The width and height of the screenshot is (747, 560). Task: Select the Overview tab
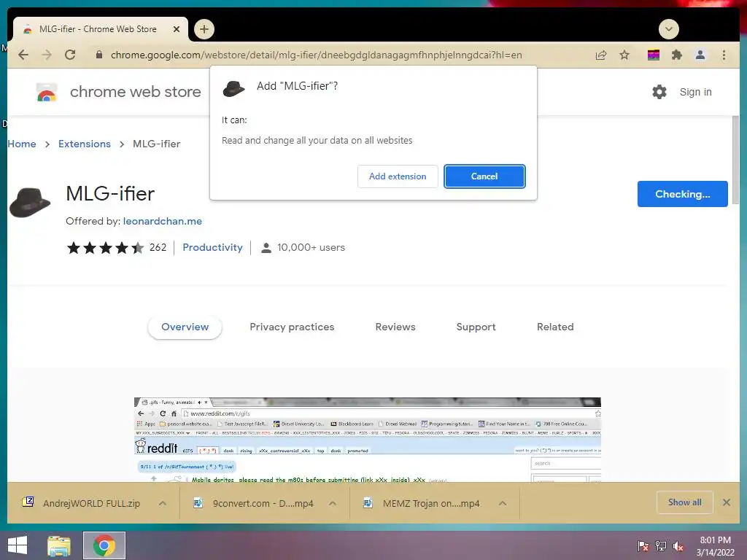click(185, 327)
